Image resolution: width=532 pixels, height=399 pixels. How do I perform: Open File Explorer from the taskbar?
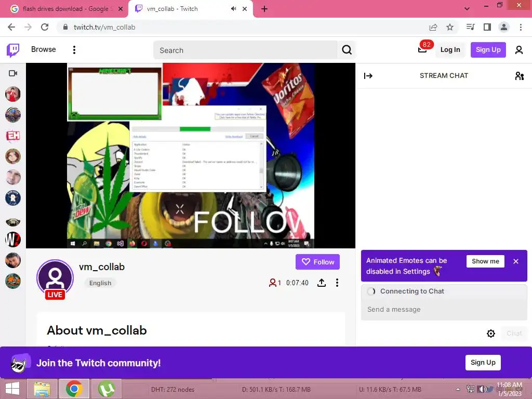pyautogui.click(x=42, y=389)
